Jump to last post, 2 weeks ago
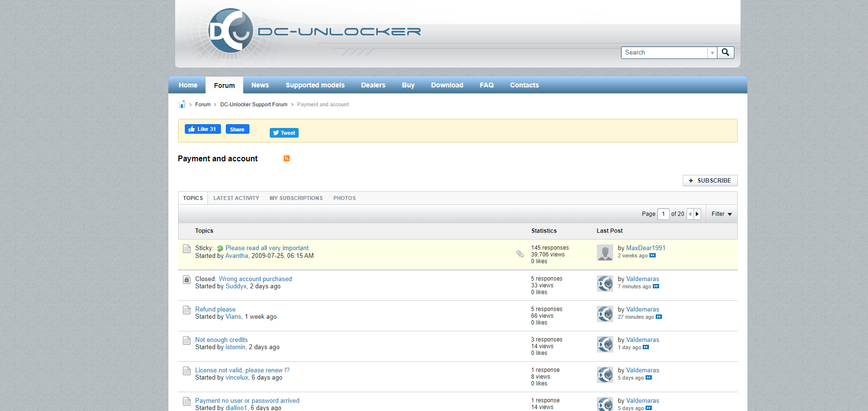Viewport: 868px width, 411px height. click(652, 255)
